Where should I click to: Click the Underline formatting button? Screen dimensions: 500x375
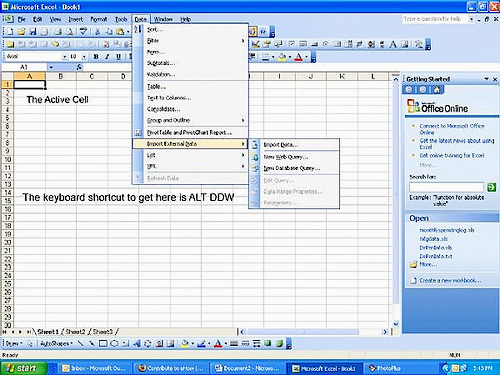pos(118,57)
